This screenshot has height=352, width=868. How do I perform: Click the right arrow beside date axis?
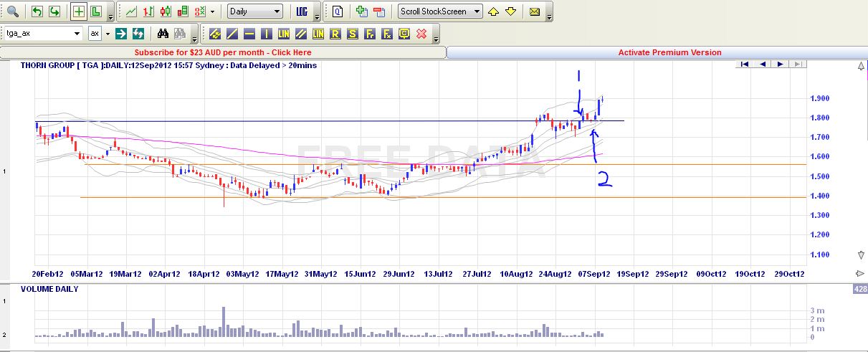click(860, 274)
